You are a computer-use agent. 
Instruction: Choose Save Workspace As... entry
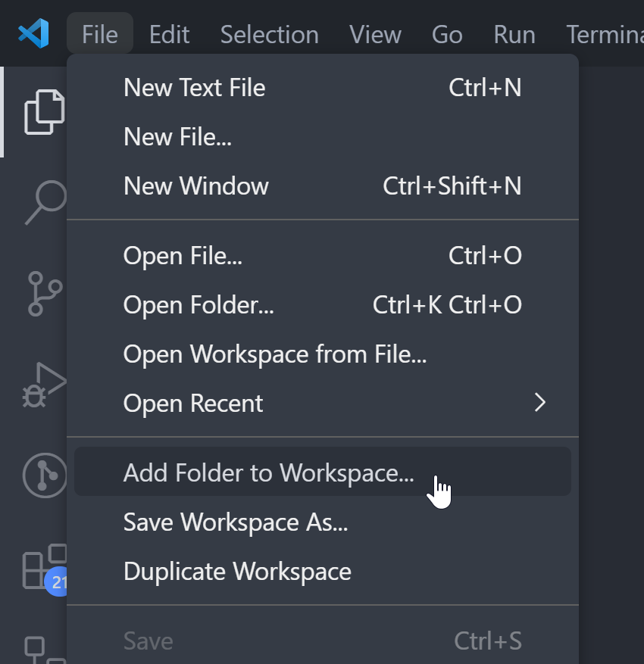coord(236,522)
